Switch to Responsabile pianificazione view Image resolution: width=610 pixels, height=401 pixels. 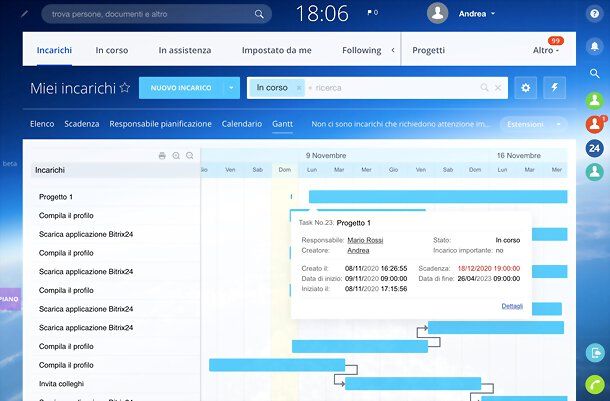pyautogui.click(x=160, y=124)
